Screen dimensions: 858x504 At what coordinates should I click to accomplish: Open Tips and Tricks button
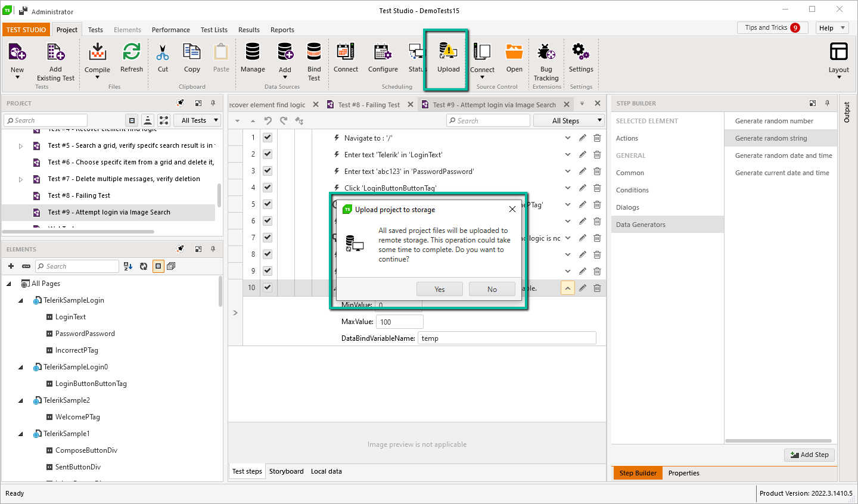coord(772,27)
